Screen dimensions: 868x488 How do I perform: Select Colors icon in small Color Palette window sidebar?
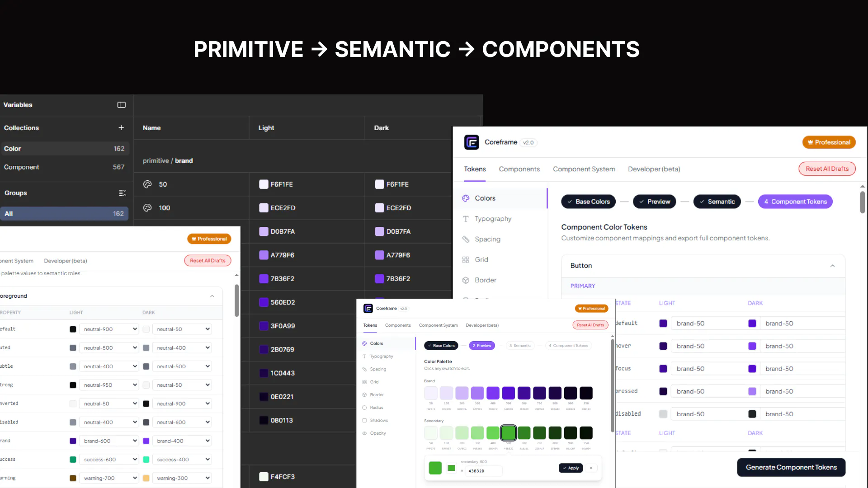(x=364, y=343)
